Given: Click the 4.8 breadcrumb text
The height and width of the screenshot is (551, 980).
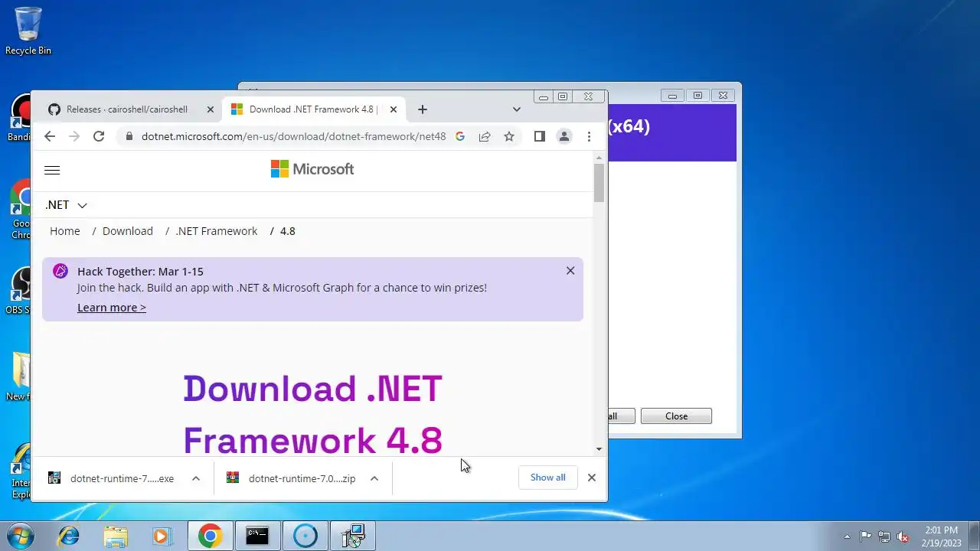Looking at the screenshot, I should click(288, 231).
